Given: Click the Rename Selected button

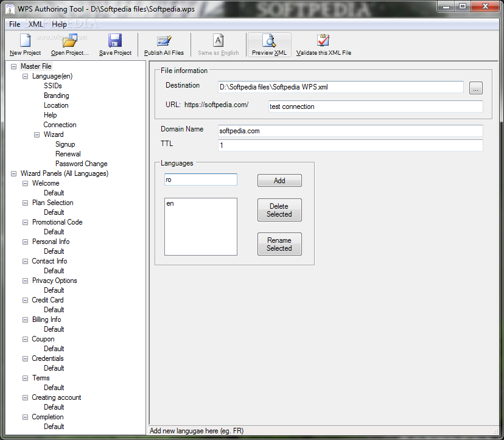Looking at the screenshot, I should point(279,244).
